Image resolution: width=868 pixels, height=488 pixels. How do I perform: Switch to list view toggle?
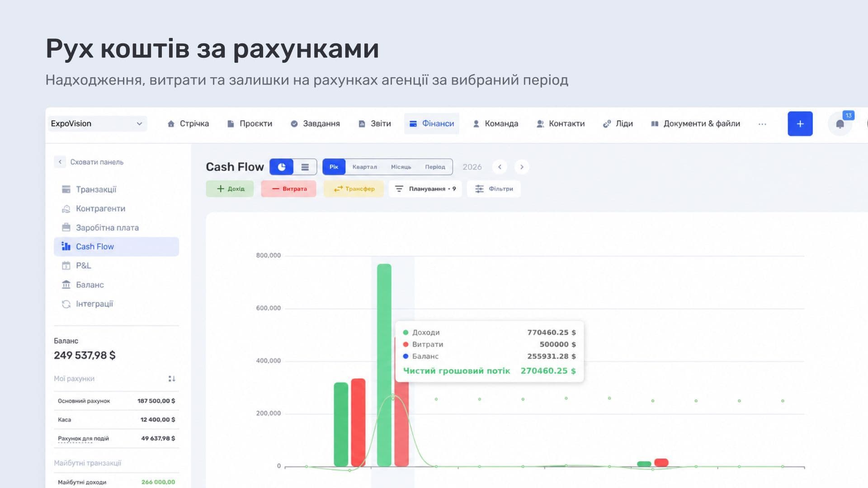pos(305,167)
